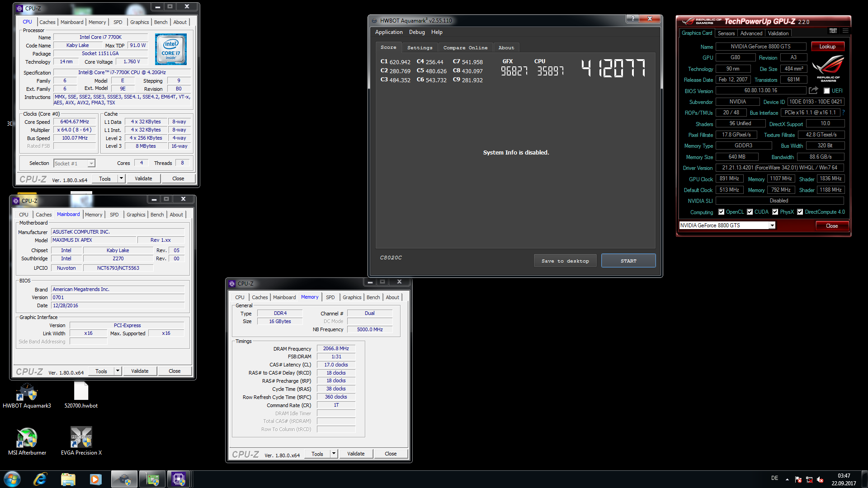The image size is (868, 488).
Task: Select Caches tab in Mainboard CPU-Z window
Action: point(43,215)
